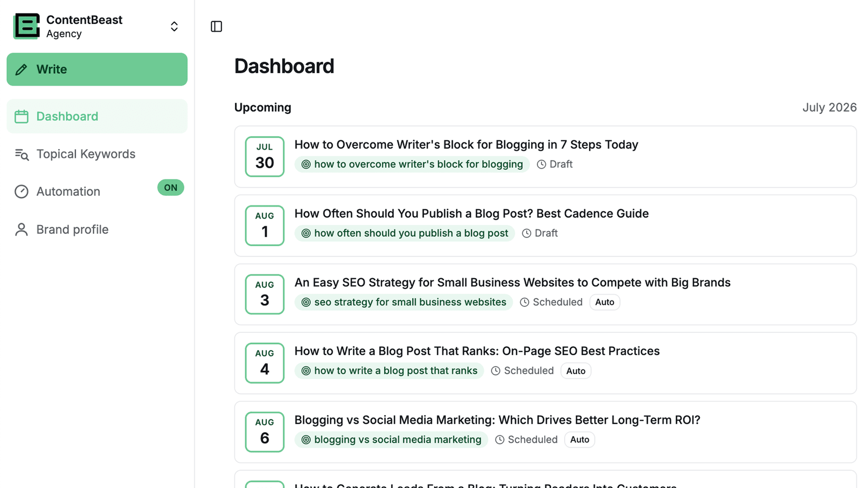Screen dimensions: 868x488
Task: Open How to Overcome Writer's Block post
Action: 466,145
